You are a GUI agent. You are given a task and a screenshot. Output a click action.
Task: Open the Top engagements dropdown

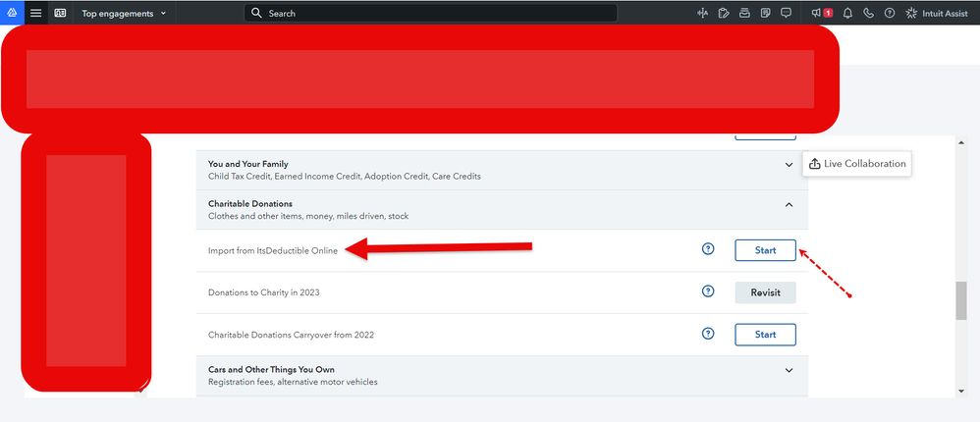pyautogui.click(x=124, y=13)
